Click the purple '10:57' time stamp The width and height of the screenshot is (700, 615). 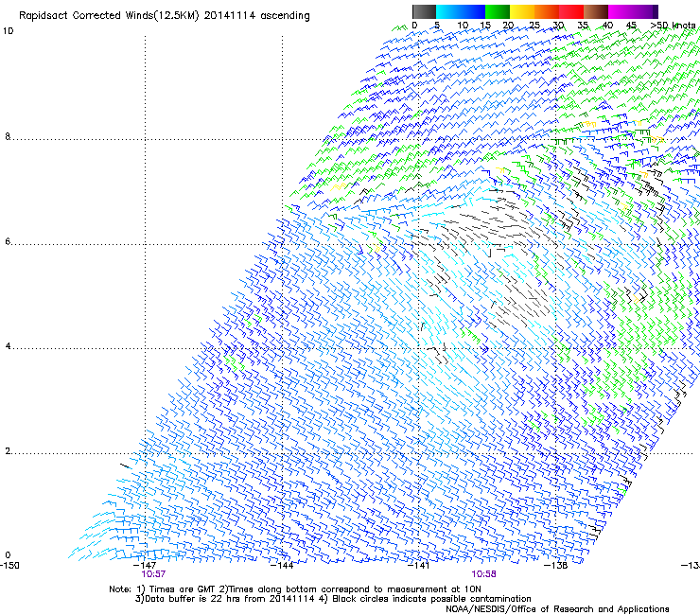[153, 574]
